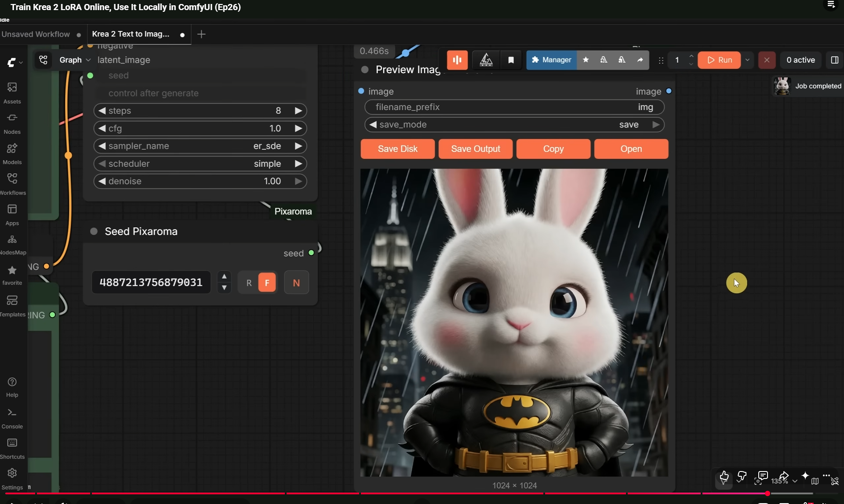Image resolution: width=844 pixels, height=504 pixels.
Task: Decrease cfg value with left arrow
Action: (x=102, y=128)
